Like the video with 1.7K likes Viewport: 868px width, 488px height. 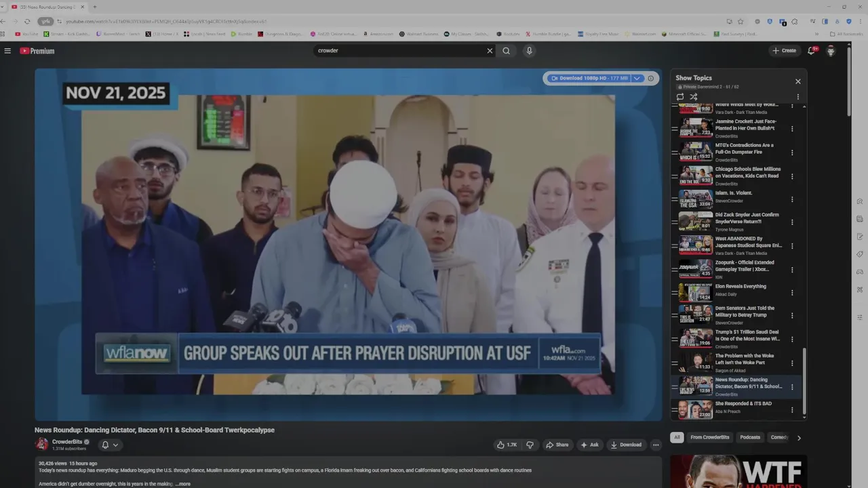tap(507, 445)
